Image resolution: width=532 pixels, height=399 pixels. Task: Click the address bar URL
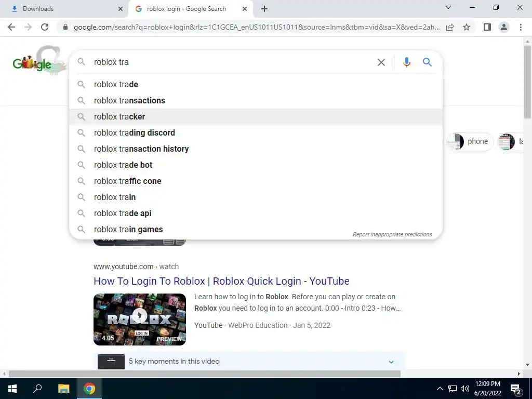tap(257, 27)
